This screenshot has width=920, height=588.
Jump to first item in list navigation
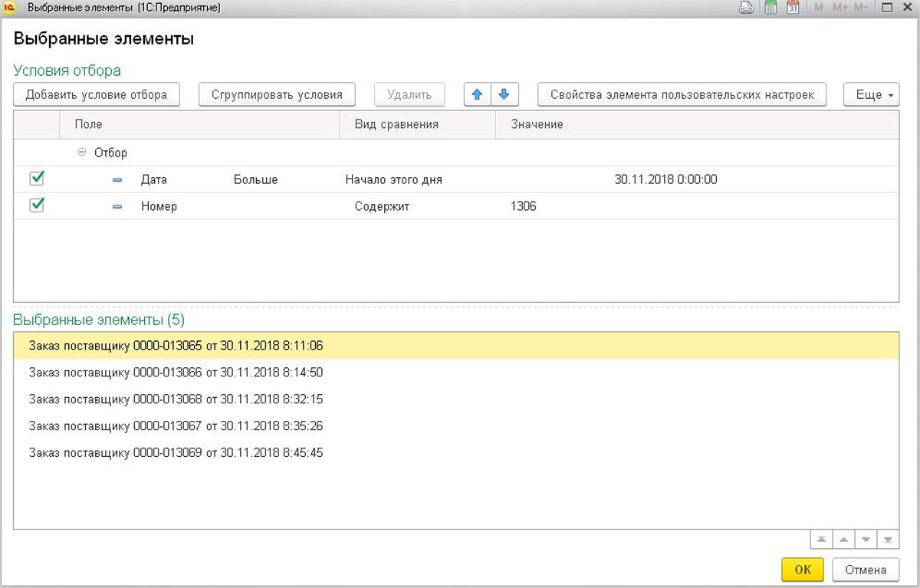pos(821,540)
